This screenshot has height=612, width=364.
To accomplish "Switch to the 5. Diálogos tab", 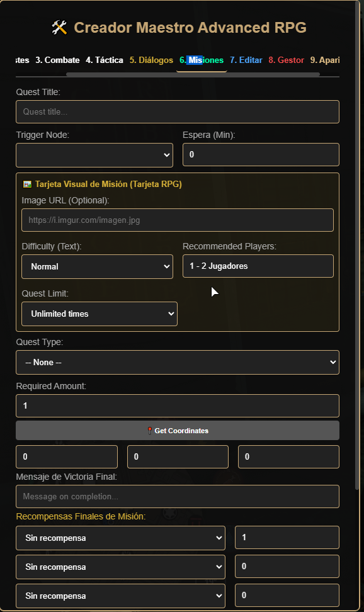I will coord(151,60).
